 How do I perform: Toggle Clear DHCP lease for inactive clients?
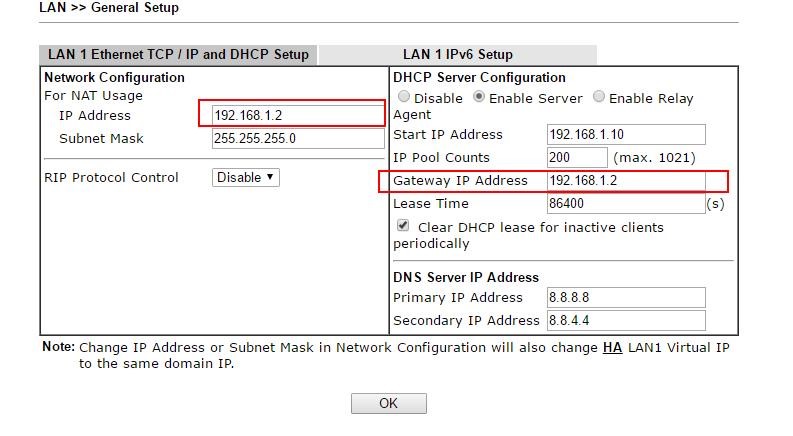[x=403, y=226]
